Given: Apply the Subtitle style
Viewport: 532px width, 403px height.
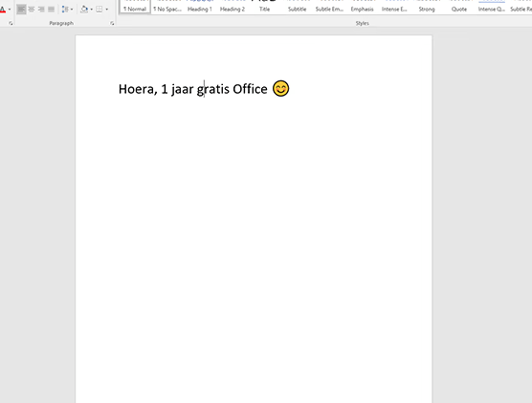Looking at the screenshot, I should [x=298, y=8].
